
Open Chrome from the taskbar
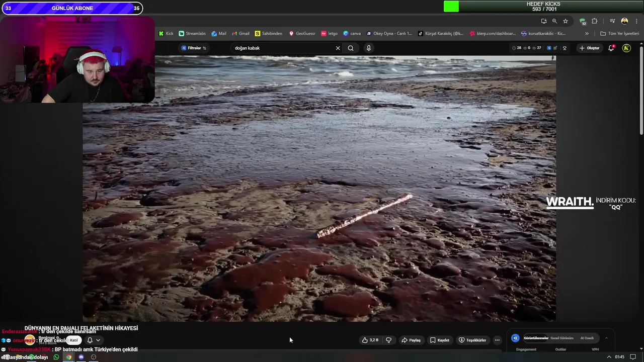coord(69,357)
